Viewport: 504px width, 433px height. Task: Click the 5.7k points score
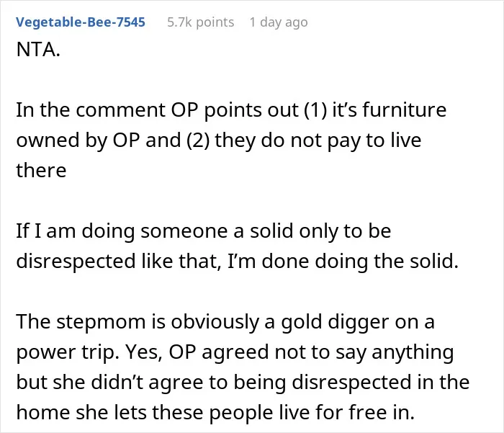(201, 22)
